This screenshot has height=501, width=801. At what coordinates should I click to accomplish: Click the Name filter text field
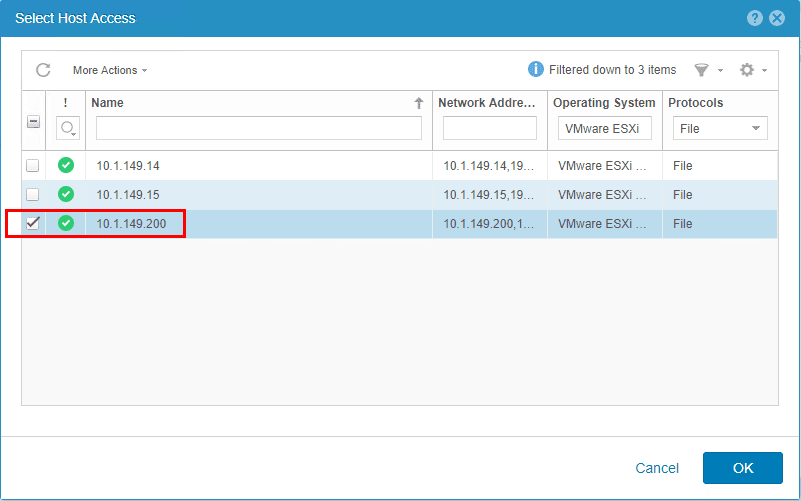(x=259, y=128)
